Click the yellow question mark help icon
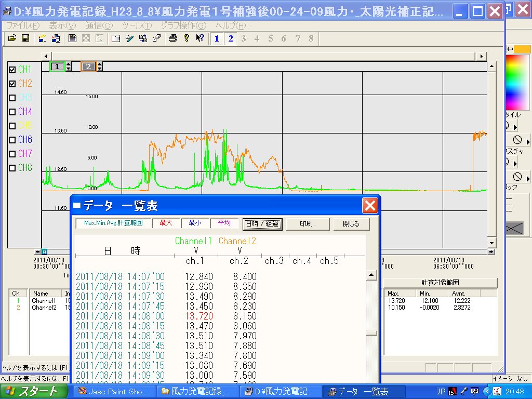532x399 pixels. coord(187,38)
